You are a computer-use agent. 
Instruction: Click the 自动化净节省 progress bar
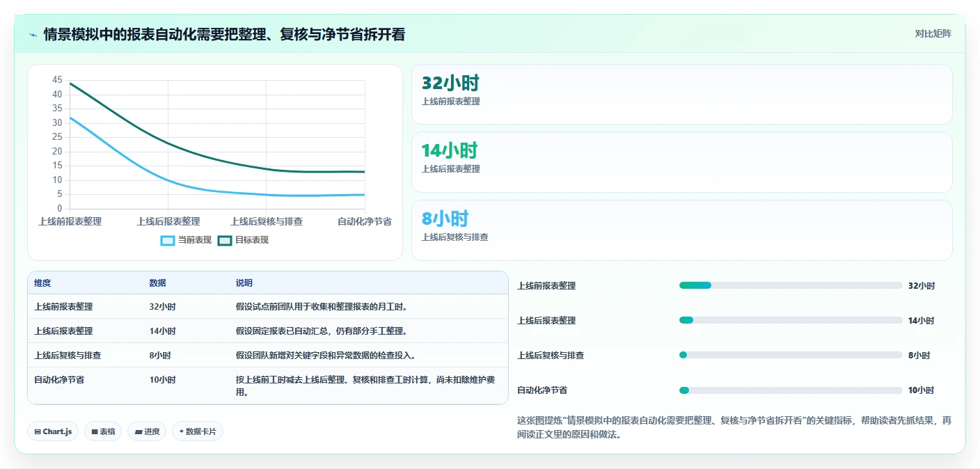click(x=791, y=390)
